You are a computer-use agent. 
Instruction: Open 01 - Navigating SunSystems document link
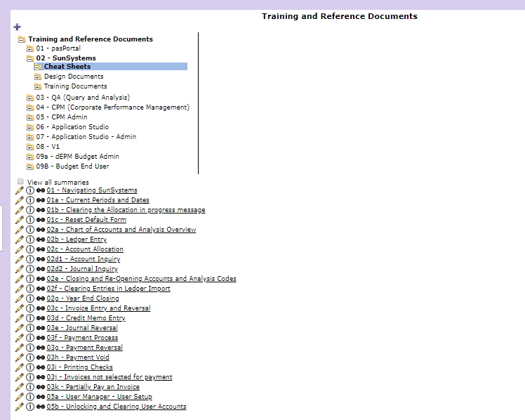click(x=92, y=190)
